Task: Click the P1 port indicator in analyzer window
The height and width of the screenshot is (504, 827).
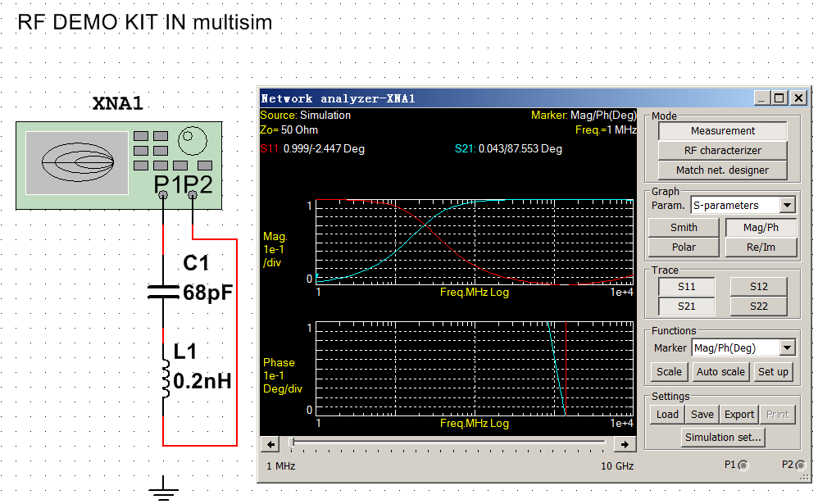Action: (x=743, y=465)
